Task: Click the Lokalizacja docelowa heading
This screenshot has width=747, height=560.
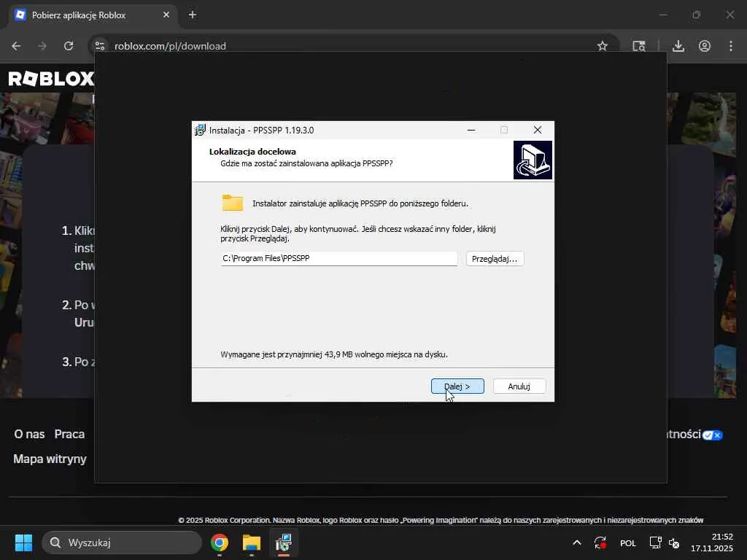Action: [252, 152]
